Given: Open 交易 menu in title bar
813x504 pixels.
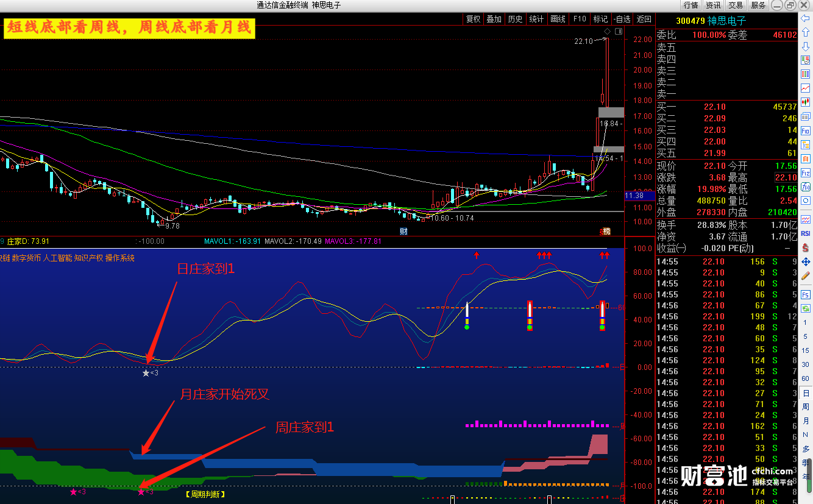Looking at the screenshot, I should [736, 5].
